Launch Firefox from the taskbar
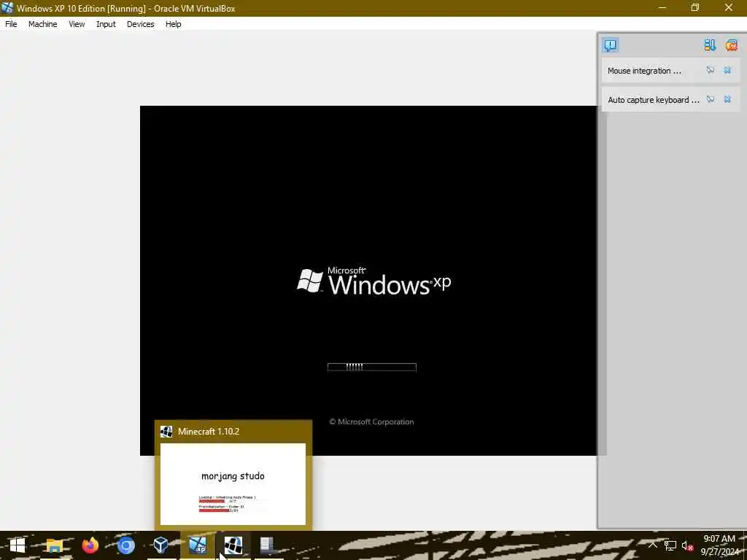The height and width of the screenshot is (560, 747). 90,545
